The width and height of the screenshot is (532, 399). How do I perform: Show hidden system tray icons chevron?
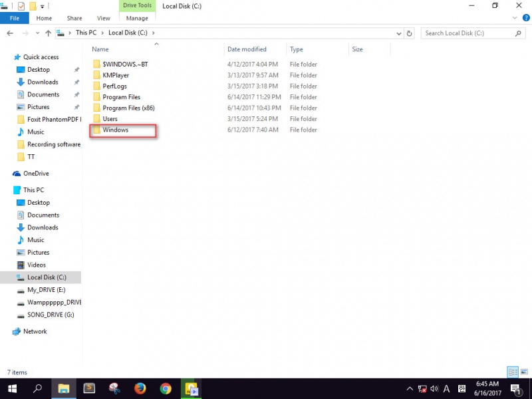point(410,389)
